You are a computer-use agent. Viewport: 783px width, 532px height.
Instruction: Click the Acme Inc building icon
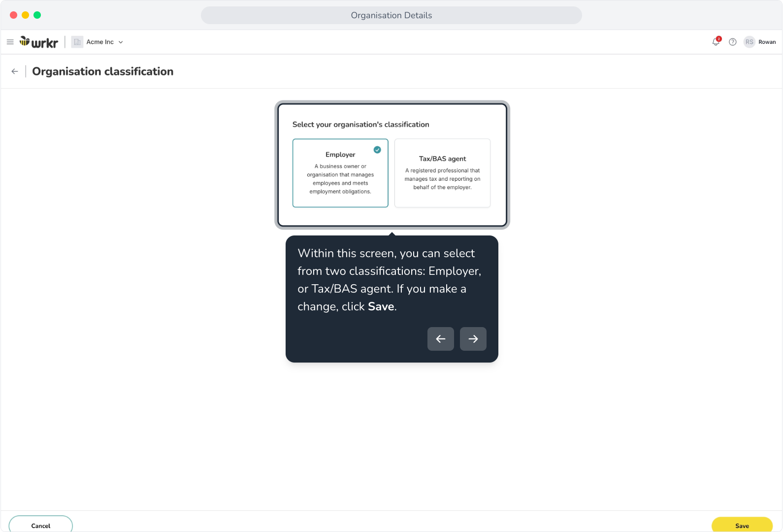tap(77, 42)
